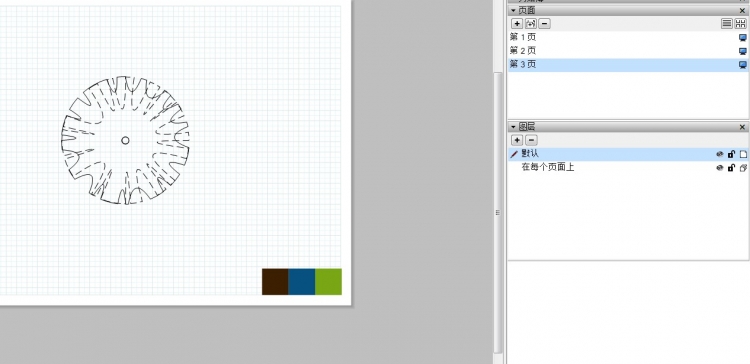
Task: Select 第 3 页 in the page list
Action: (628, 65)
